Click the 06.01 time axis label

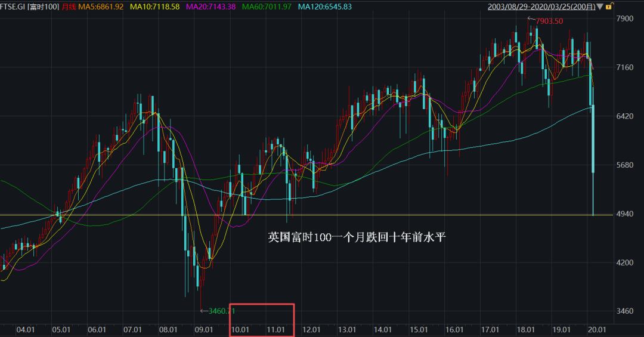click(97, 330)
